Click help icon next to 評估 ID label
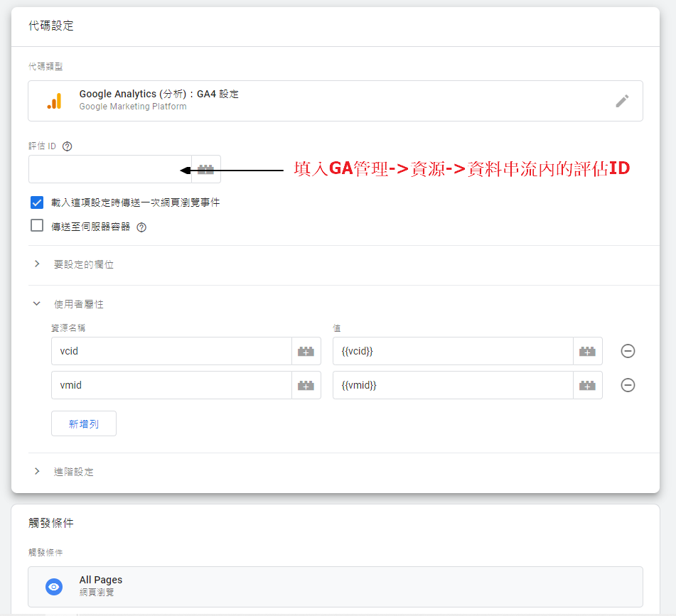Image resolution: width=676 pixels, height=616 pixels. [68, 146]
